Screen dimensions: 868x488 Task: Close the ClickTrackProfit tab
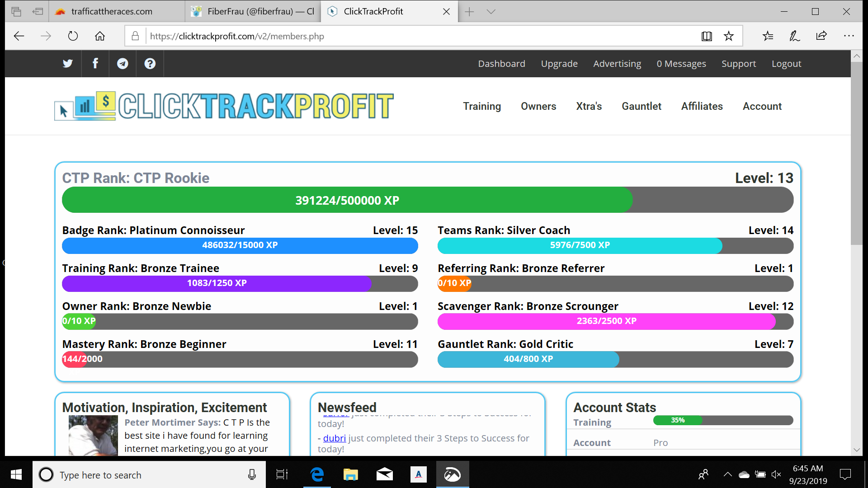tap(446, 11)
